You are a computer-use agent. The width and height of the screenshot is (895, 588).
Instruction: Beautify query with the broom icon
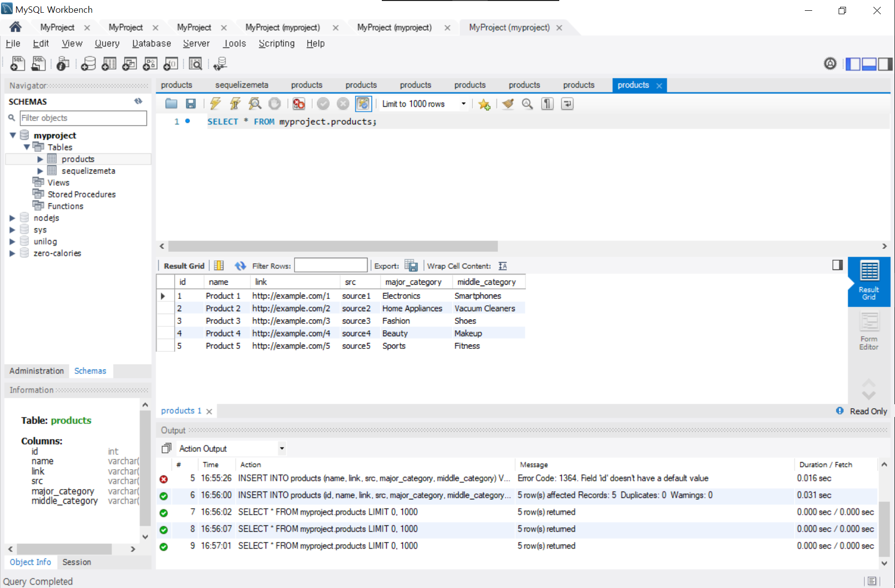(x=508, y=103)
